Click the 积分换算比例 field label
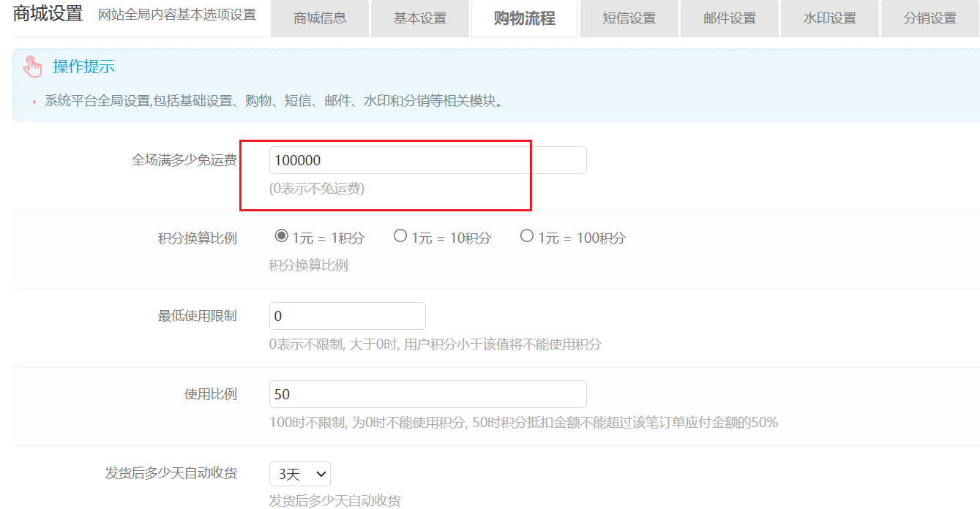Screen dimensions: 980x509 [198, 238]
